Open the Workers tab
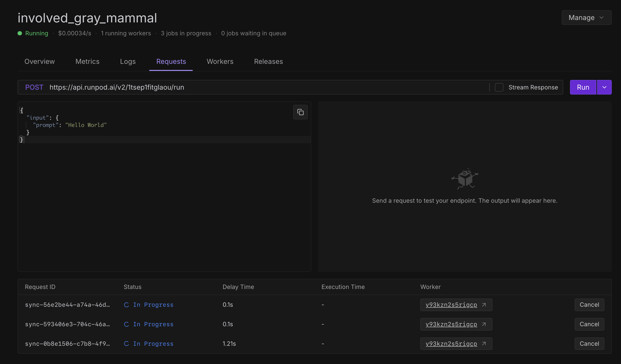621x364 pixels. pos(220,62)
